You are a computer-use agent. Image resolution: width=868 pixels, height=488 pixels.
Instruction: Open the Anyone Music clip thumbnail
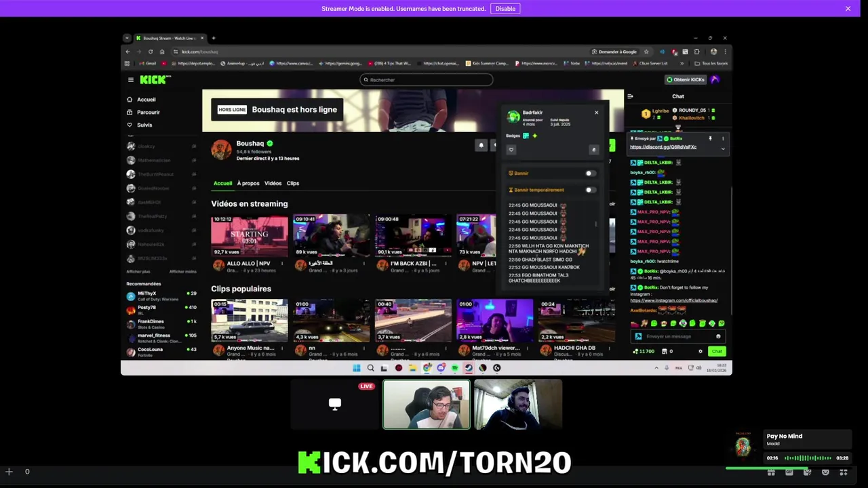pos(249,321)
